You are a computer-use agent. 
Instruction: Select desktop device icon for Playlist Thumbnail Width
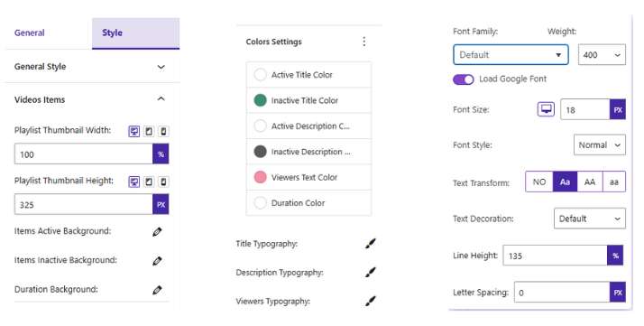[x=133, y=132]
